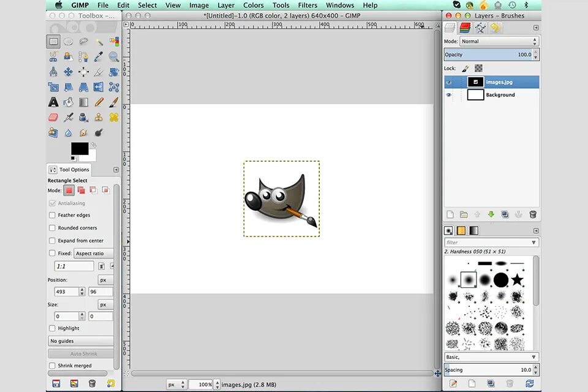Open the Select menu
The height and width of the screenshot is (392, 588).
click(147, 6)
